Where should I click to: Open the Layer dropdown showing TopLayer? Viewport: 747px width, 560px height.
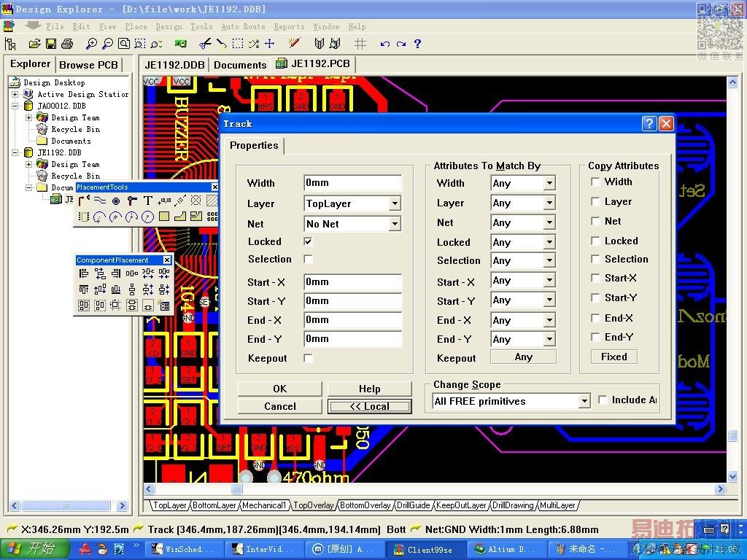395,204
